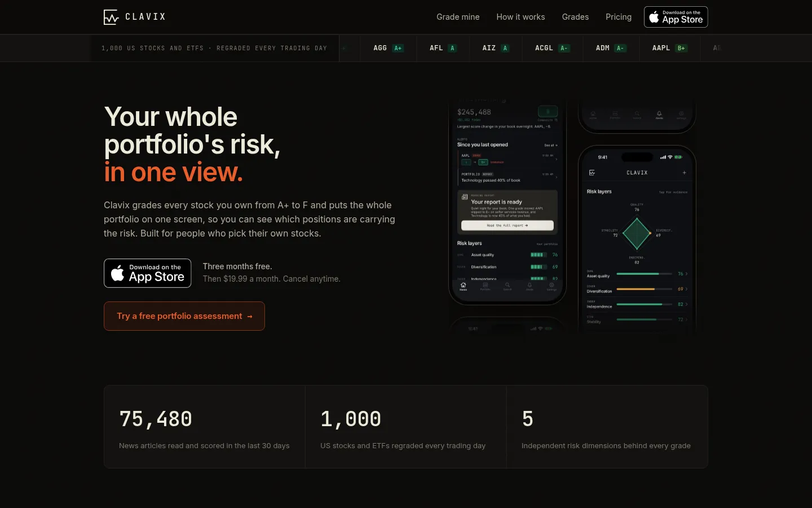The height and width of the screenshot is (508, 812).
Task: Click the 75,480 news articles stat card
Action: tap(205, 427)
